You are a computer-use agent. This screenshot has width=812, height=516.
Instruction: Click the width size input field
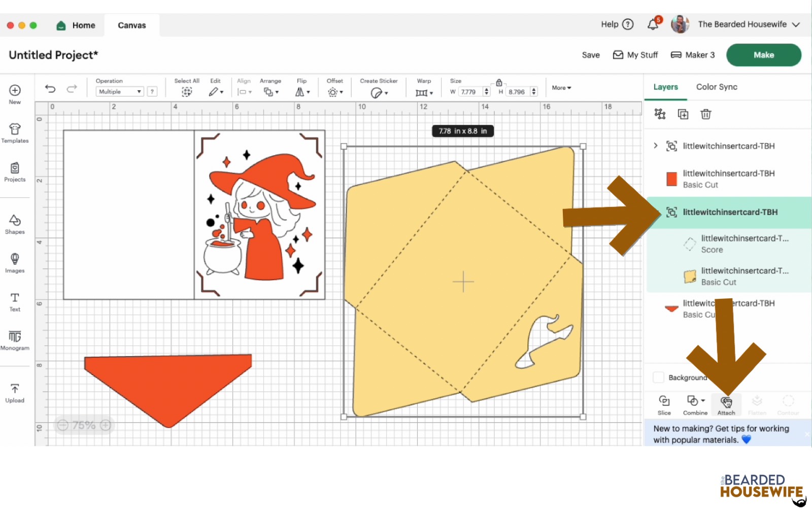tap(470, 92)
